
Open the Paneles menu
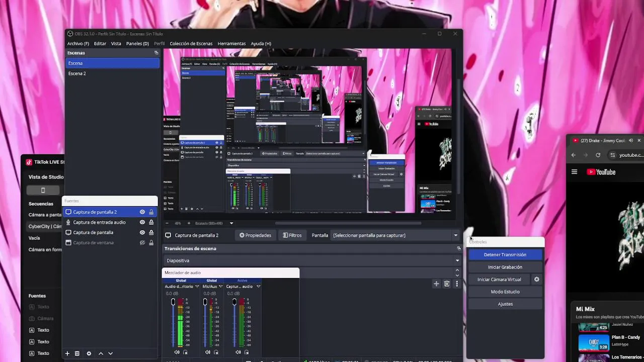(137, 44)
